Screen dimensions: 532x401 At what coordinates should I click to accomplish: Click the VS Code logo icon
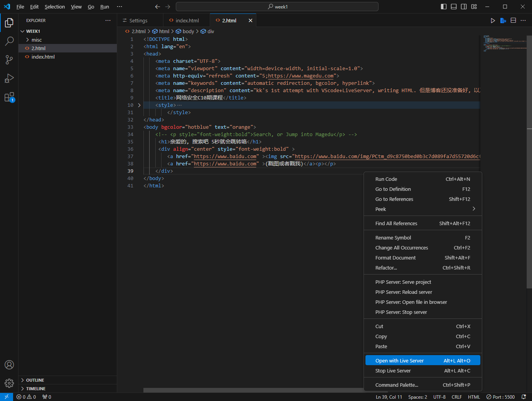click(7, 7)
